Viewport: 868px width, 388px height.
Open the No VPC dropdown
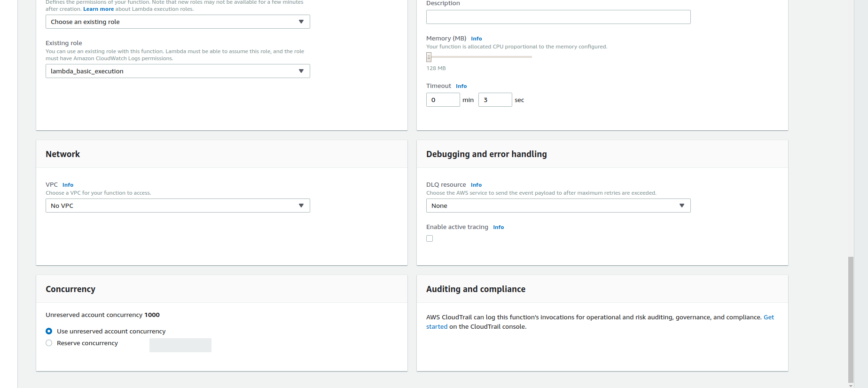(x=178, y=206)
